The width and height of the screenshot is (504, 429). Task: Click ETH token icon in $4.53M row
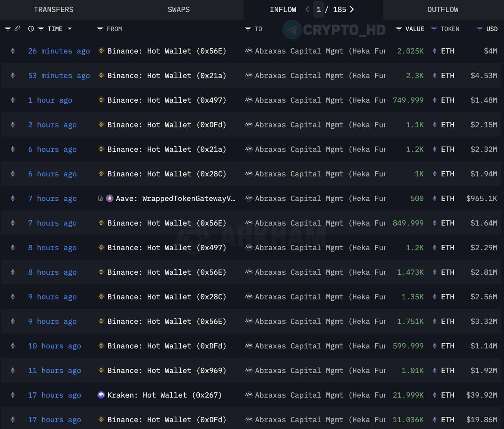point(435,76)
